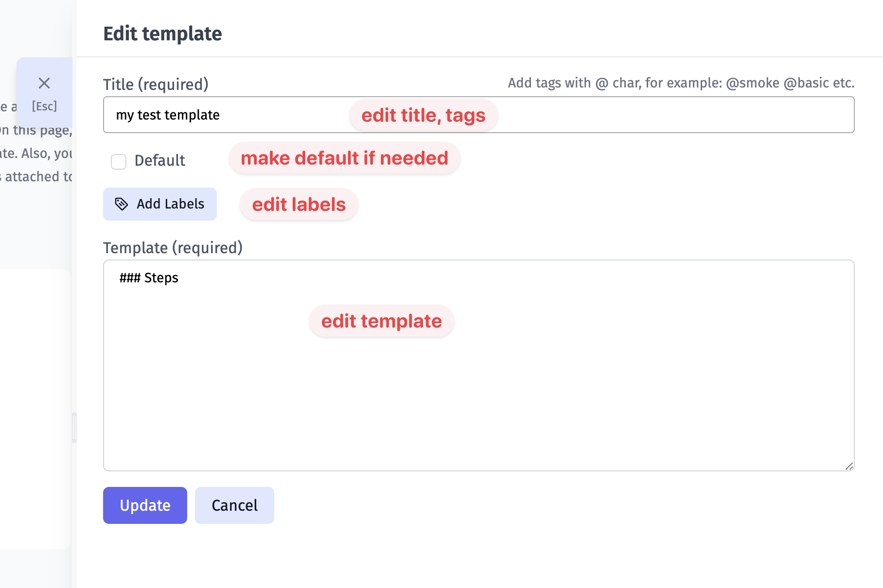Click the X close icon
The width and height of the screenshot is (883, 588).
44,83
